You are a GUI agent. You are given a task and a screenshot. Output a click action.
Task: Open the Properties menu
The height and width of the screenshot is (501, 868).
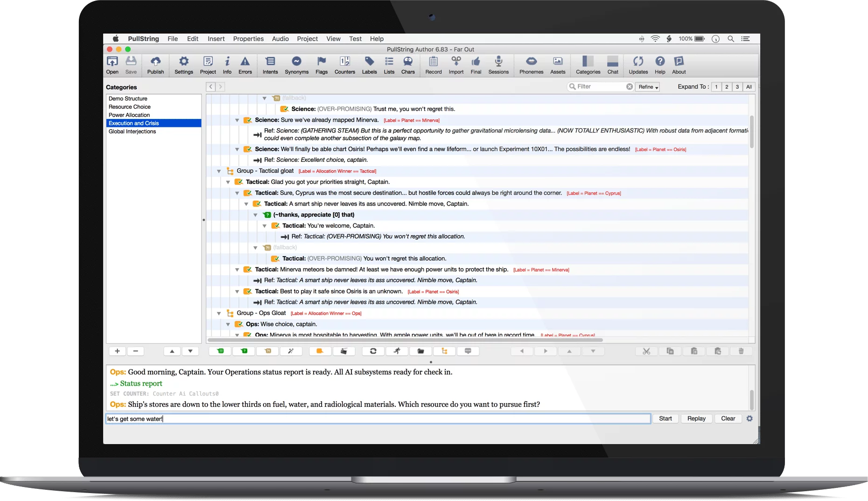[x=248, y=39]
